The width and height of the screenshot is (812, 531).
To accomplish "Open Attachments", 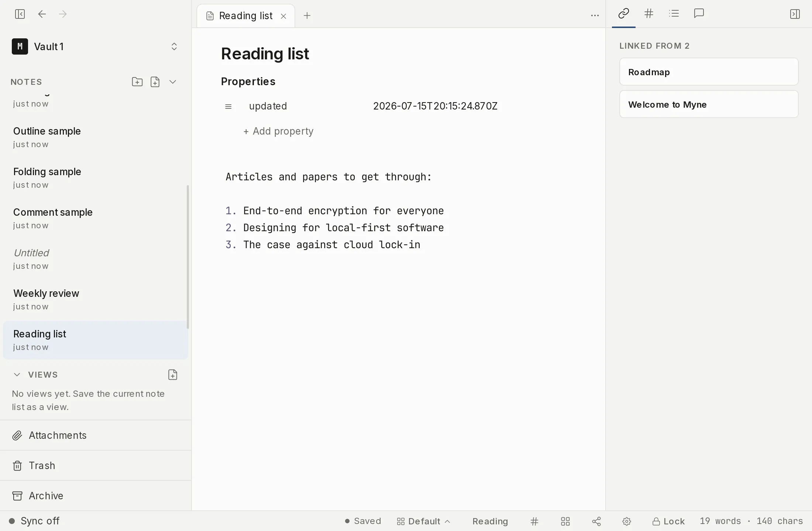I will (x=96, y=435).
